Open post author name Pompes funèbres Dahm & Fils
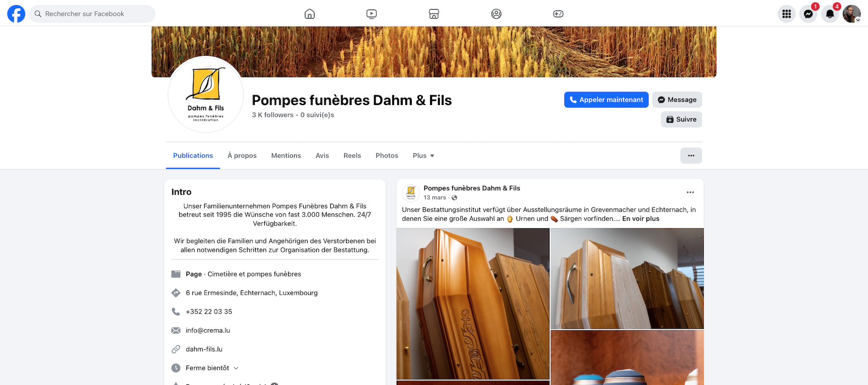The height and width of the screenshot is (385, 868). pyautogui.click(x=472, y=188)
